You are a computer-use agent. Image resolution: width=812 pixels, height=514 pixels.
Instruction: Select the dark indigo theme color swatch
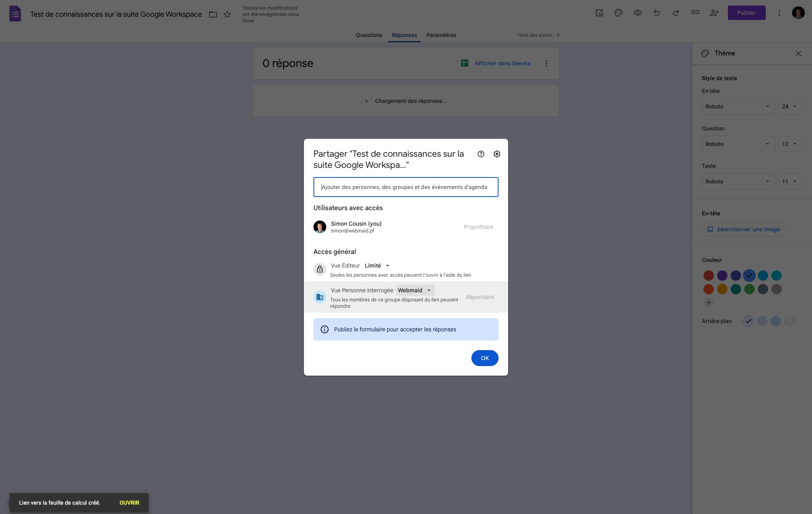pyautogui.click(x=736, y=276)
